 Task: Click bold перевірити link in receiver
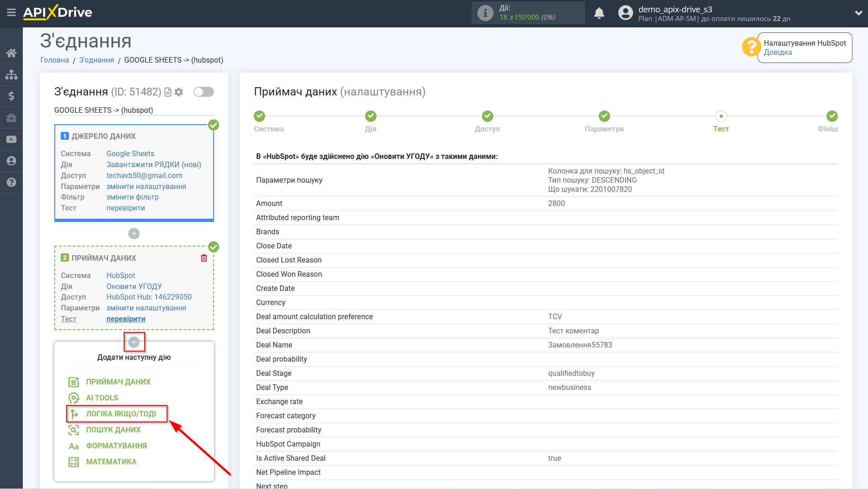125,319
